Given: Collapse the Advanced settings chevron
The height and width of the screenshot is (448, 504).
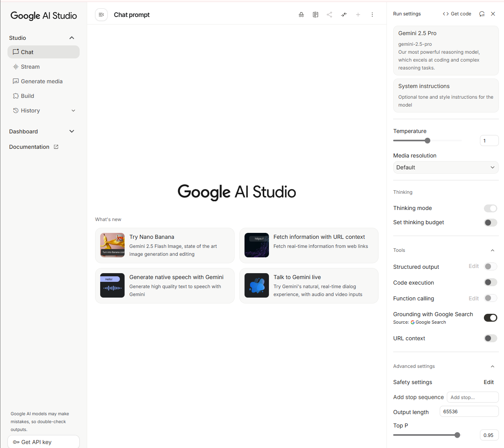Looking at the screenshot, I should [493, 366].
